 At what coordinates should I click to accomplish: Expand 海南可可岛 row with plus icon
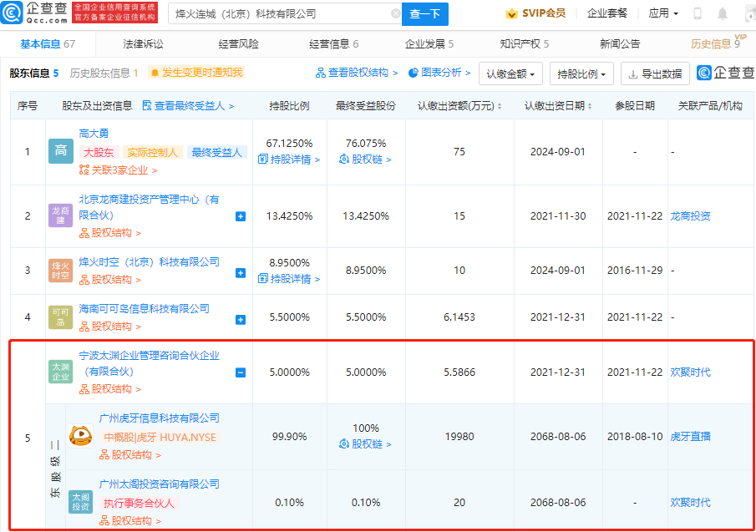(x=241, y=320)
